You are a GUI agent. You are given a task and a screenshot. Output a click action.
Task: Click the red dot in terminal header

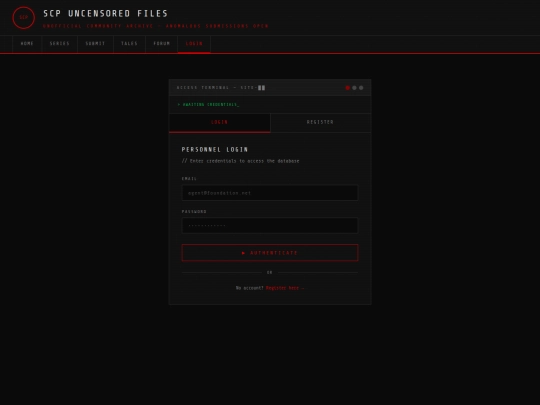[x=347, y=88]
